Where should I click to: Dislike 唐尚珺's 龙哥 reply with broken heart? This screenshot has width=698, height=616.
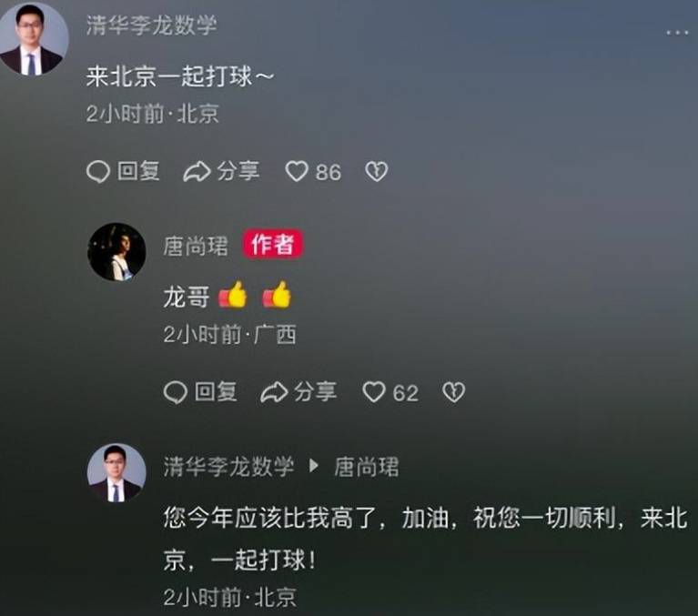point(453,392)
